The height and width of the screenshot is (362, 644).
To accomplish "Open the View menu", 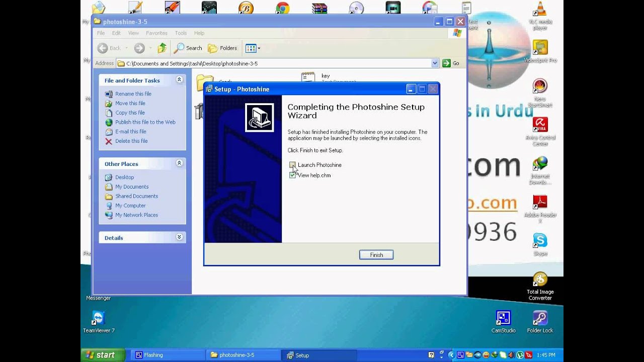I will pos(133,33).
